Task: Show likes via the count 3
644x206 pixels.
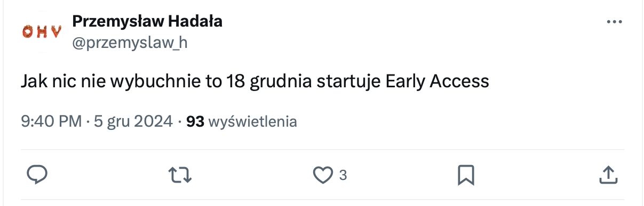Action: 343,175
